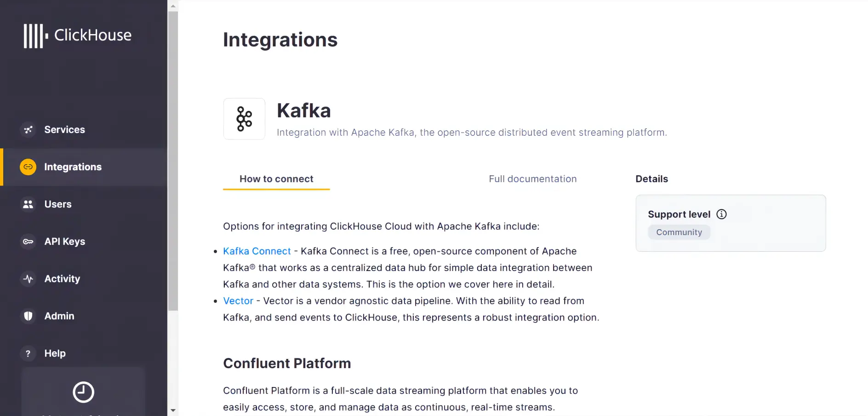The height and width of the screenshot is (416, 868).
Task: Click the Kafka title heading
Action: point(304,110)
